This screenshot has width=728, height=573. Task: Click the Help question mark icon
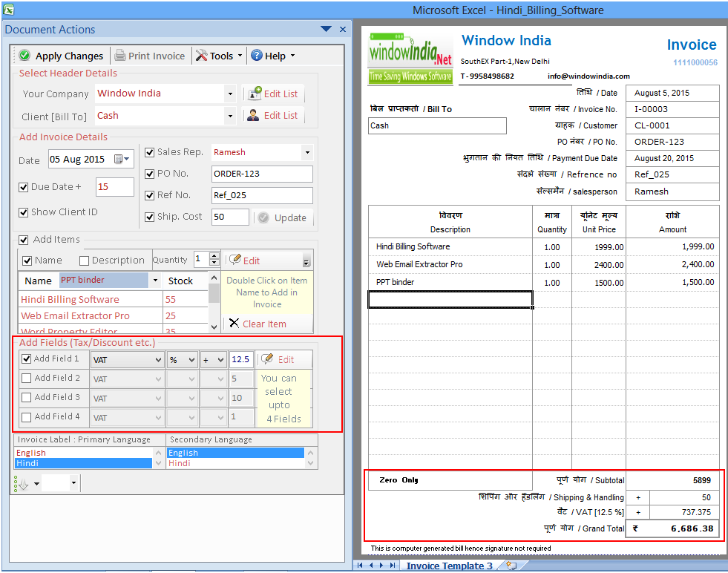(256, 55)
